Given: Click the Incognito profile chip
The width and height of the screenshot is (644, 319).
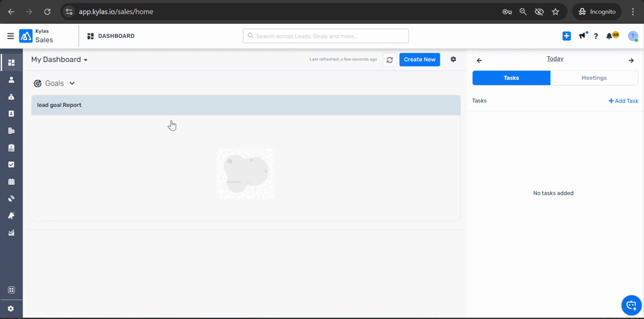Looking at the screenshot, I should 597,11.
